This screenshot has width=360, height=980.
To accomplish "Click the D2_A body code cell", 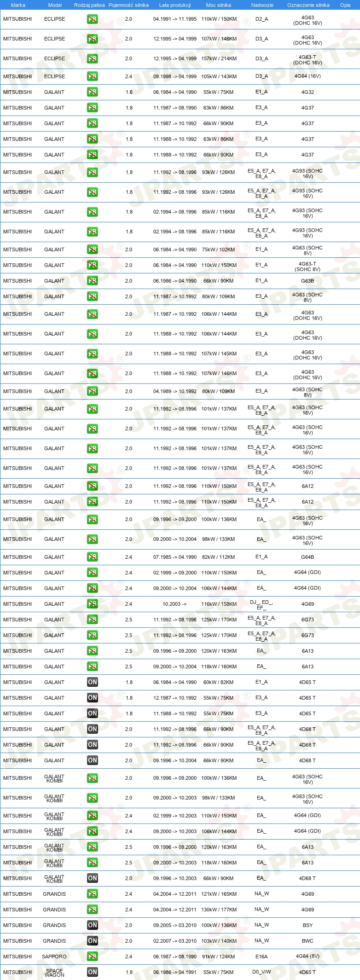I will click(x=261, y=19).
